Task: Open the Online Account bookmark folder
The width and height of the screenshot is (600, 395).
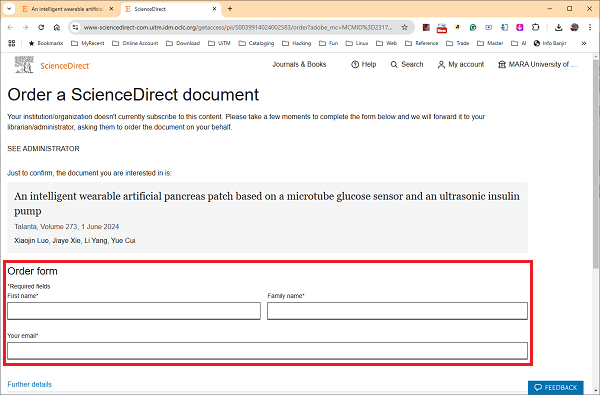Action: coord(135,43)
